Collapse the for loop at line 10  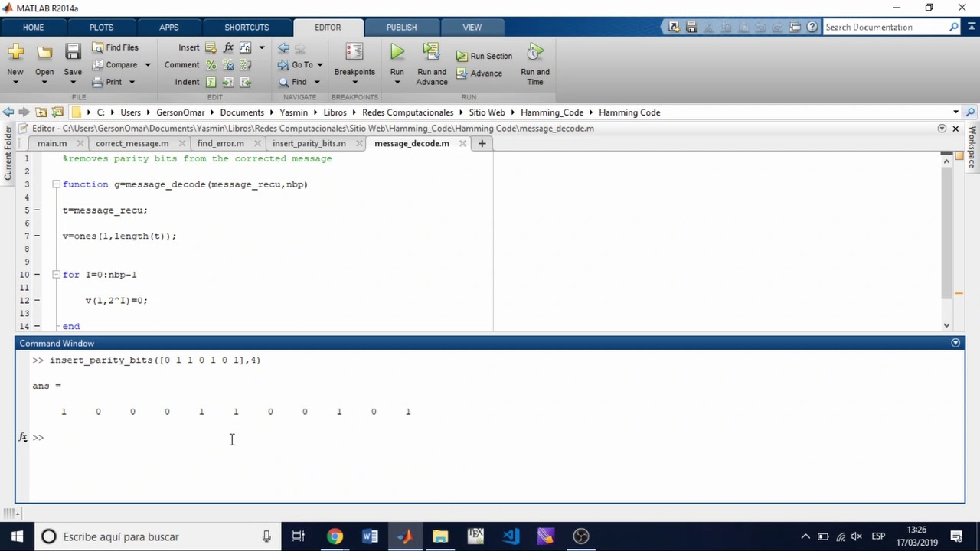click(x=56, y=275)
